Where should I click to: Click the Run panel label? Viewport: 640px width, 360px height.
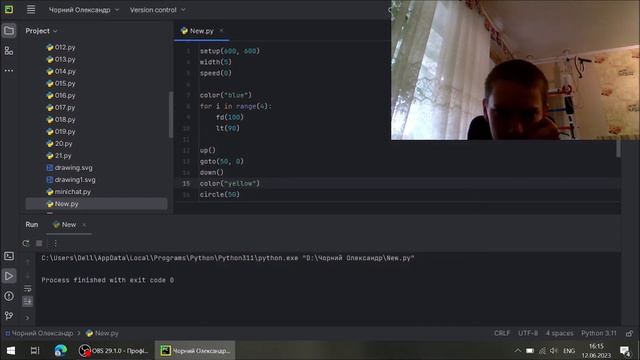coord(31,224)
